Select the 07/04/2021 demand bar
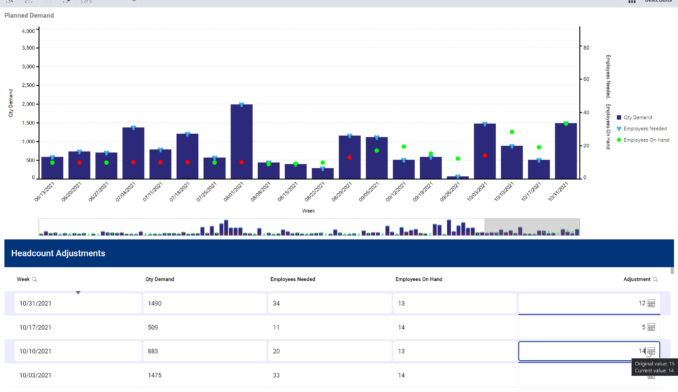The image size is (678, 392). [x=133, y=153]
